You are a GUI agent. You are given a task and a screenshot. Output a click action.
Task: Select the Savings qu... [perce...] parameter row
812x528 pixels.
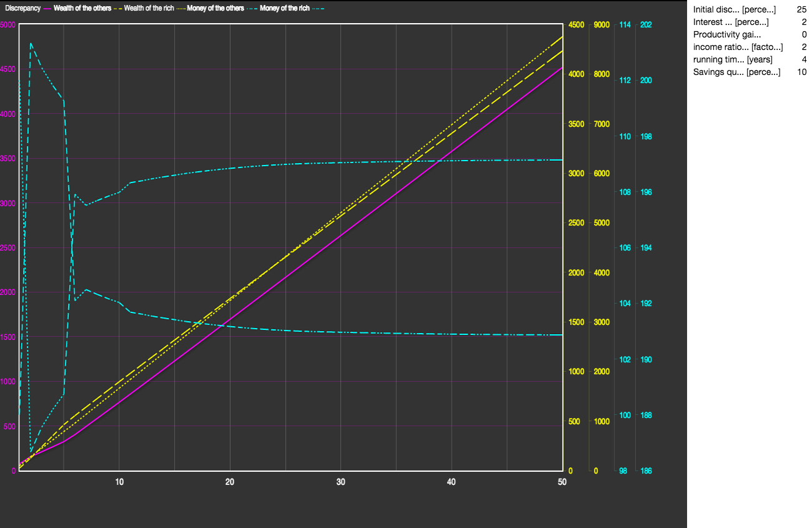coord(750,72)
